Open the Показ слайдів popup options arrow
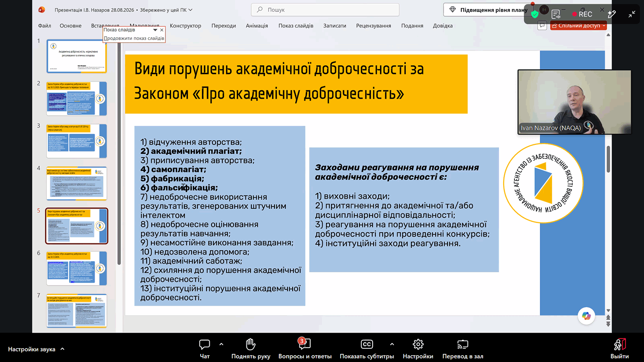The width and height of the screenshot is (644, 362). (x=155, y=30)
